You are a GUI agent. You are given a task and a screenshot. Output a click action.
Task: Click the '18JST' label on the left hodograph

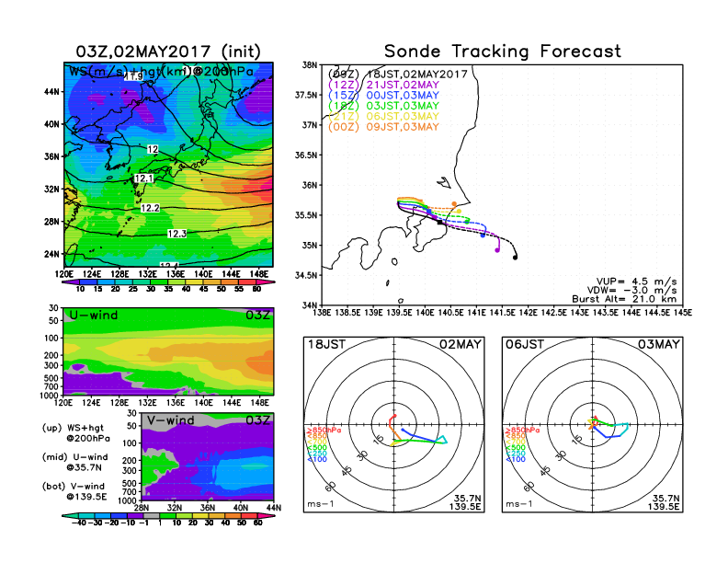326,345
